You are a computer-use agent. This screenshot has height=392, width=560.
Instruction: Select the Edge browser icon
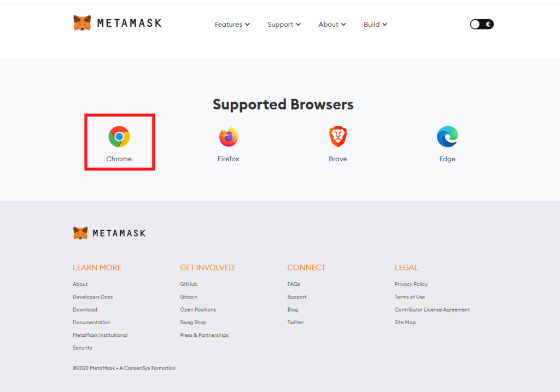(x=447, y=136)
